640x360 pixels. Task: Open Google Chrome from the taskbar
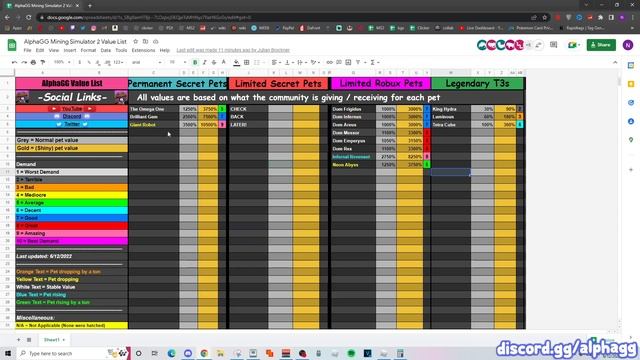point(204,353)
